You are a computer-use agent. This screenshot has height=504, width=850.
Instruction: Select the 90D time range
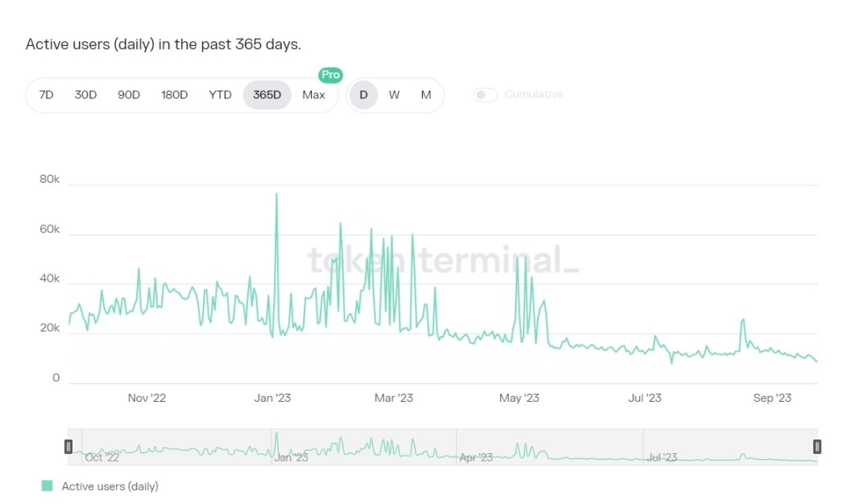(x=128, y=94)
